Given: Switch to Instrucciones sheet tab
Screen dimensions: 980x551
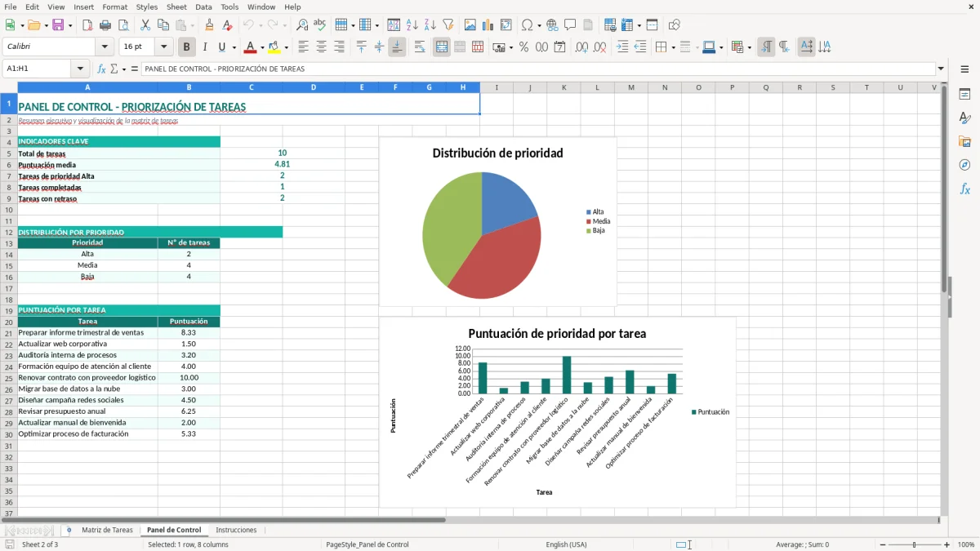Looking at the screenshot, I should click(x=236, y=530).
